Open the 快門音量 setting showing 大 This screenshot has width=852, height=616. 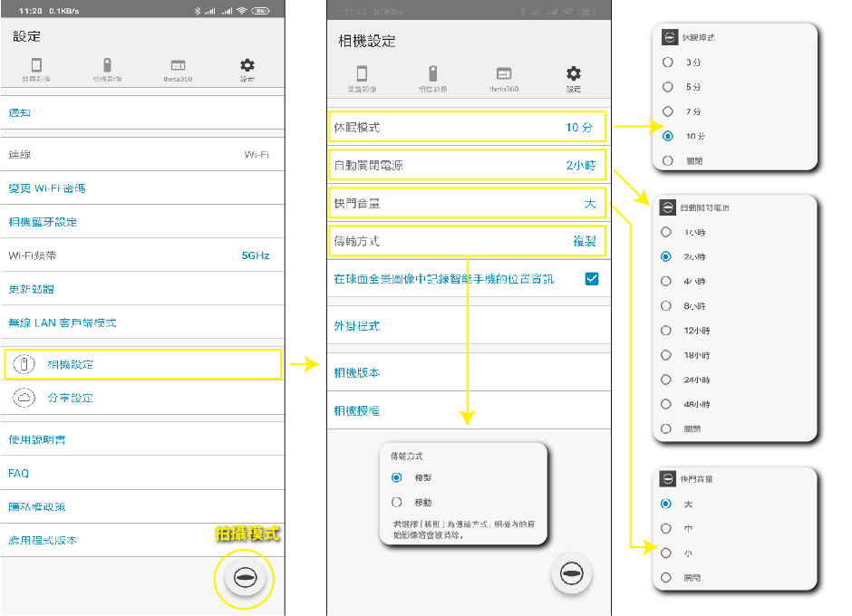(467, 203)
